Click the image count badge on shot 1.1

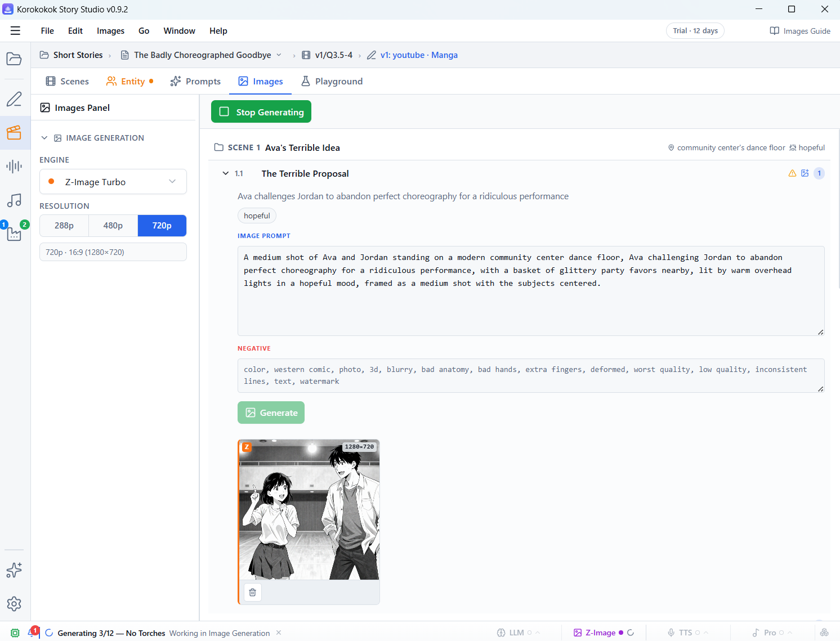coord(819,173)
